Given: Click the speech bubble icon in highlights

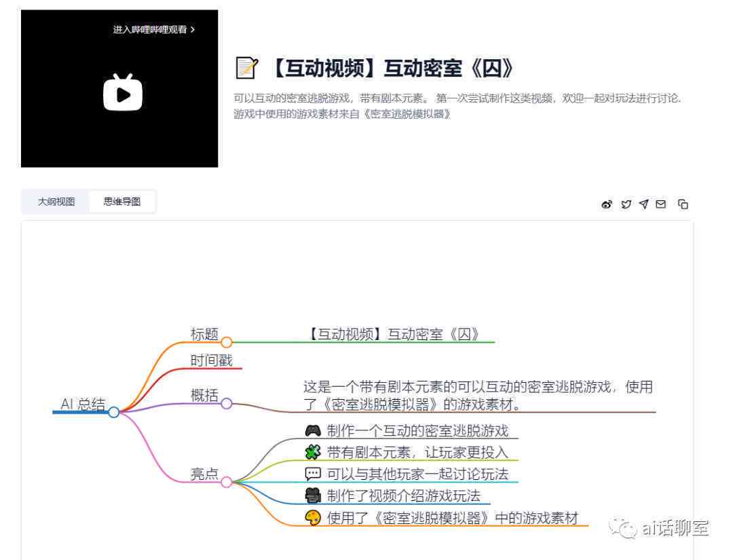Looking at the screenshot, I should click(313, 474).
